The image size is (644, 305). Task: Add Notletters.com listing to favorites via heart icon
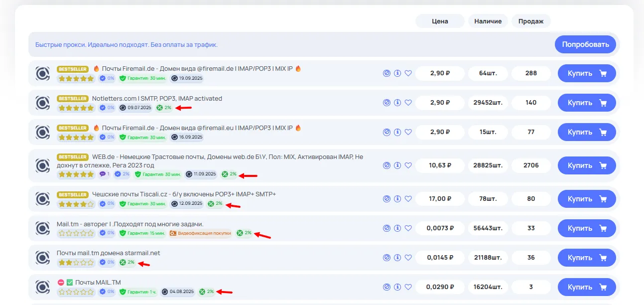[408, 103]
